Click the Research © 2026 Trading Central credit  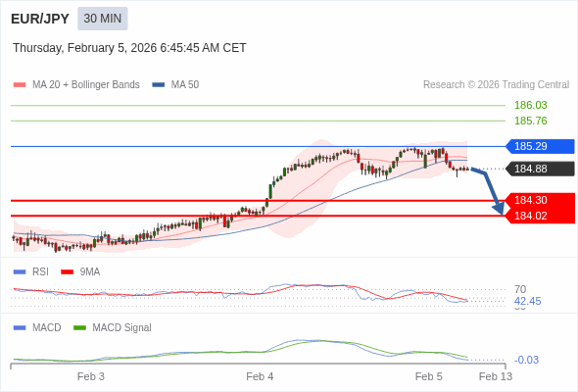click(496, 85)
